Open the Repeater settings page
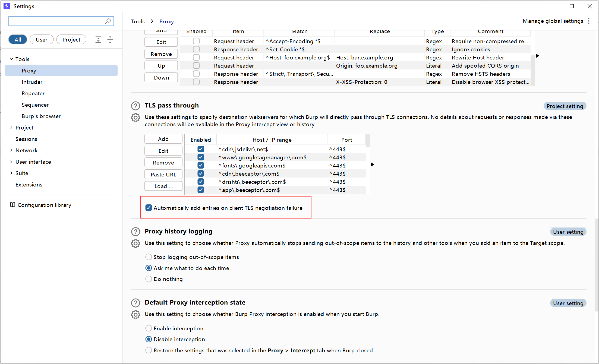 point(33,93)
